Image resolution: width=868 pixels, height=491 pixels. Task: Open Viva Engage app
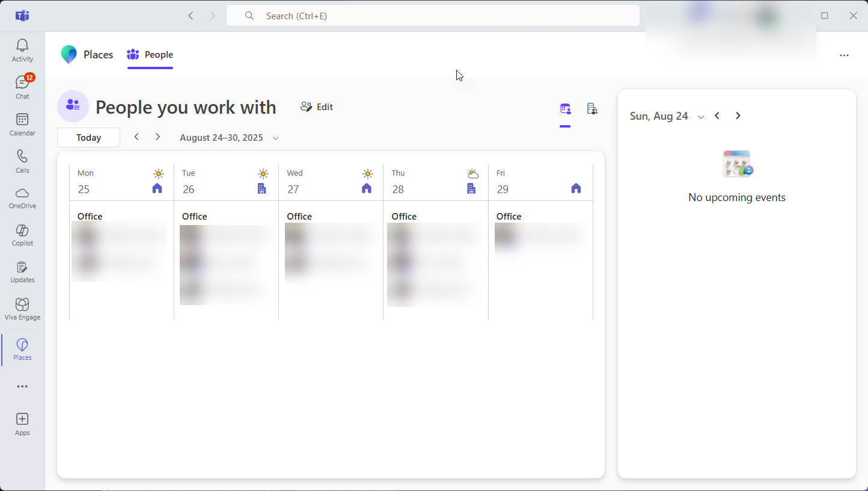click(22, 309)
